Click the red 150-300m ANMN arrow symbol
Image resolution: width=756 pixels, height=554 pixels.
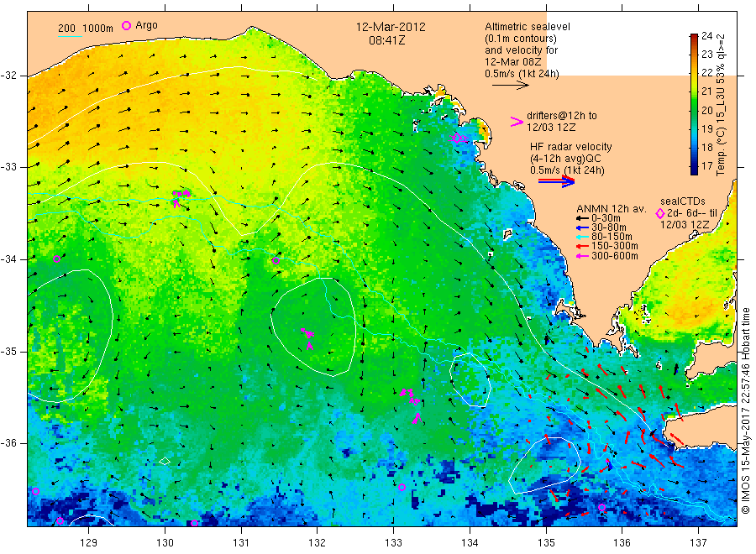pos(584,246)
